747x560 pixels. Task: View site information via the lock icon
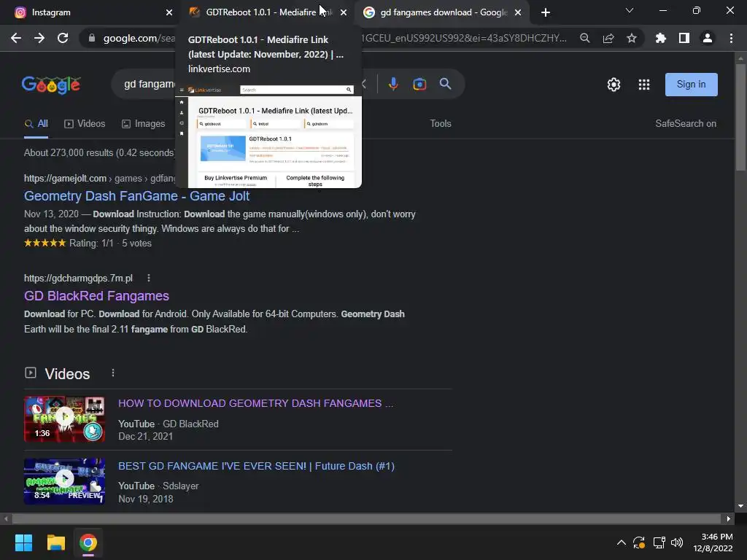[92, 38]
